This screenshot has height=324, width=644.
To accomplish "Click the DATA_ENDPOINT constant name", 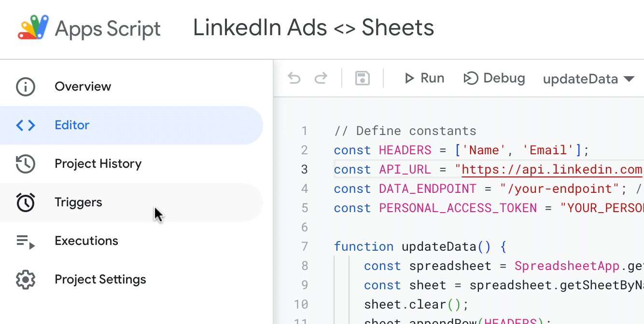I will [x=428, y=189].
